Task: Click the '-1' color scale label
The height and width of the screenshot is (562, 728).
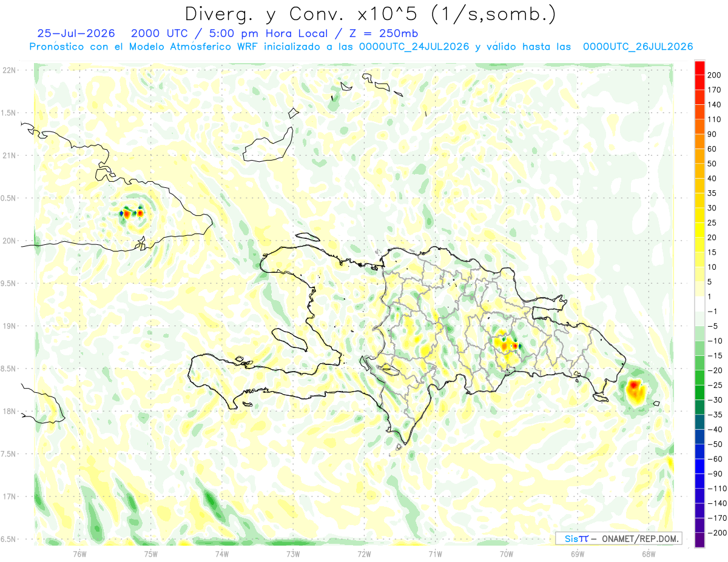Action: pyautogui.click(x=713, y=312)
